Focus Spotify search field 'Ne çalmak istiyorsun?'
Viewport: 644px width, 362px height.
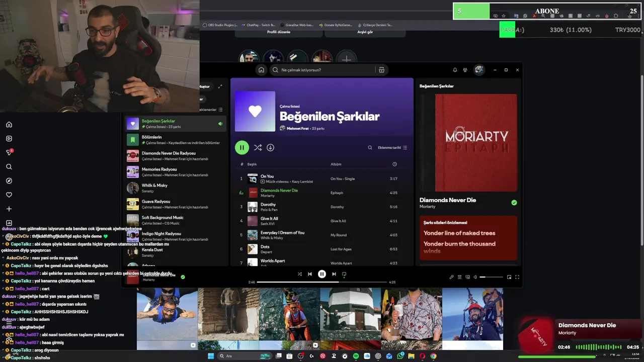(322, 70)
